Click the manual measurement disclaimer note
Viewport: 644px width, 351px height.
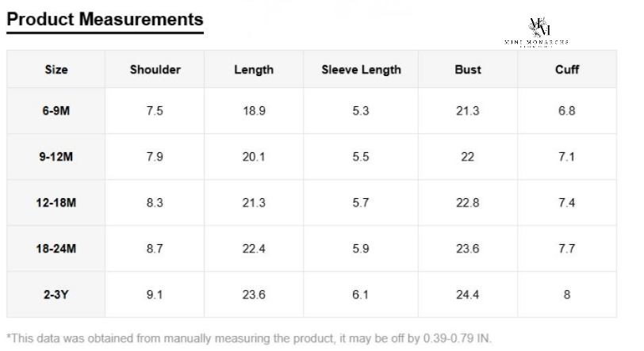point(249,338)
